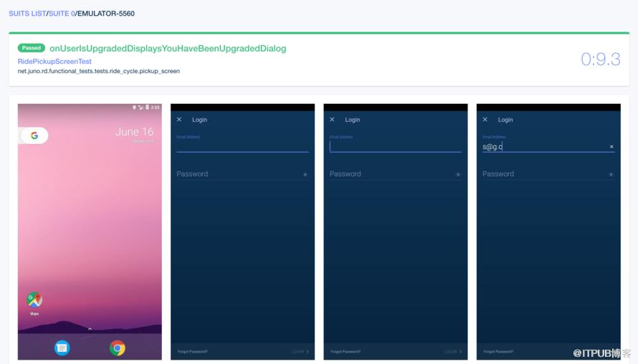Click the Email Address field in second screenshot
The width and height of the screenshot is (638, 364).
click(242, 144)
